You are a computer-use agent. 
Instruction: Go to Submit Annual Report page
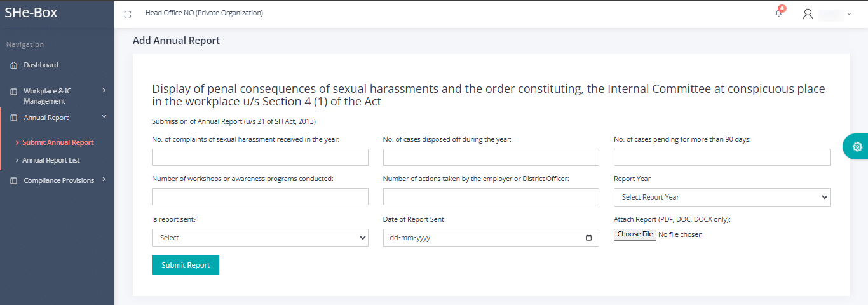pos(58,142)
